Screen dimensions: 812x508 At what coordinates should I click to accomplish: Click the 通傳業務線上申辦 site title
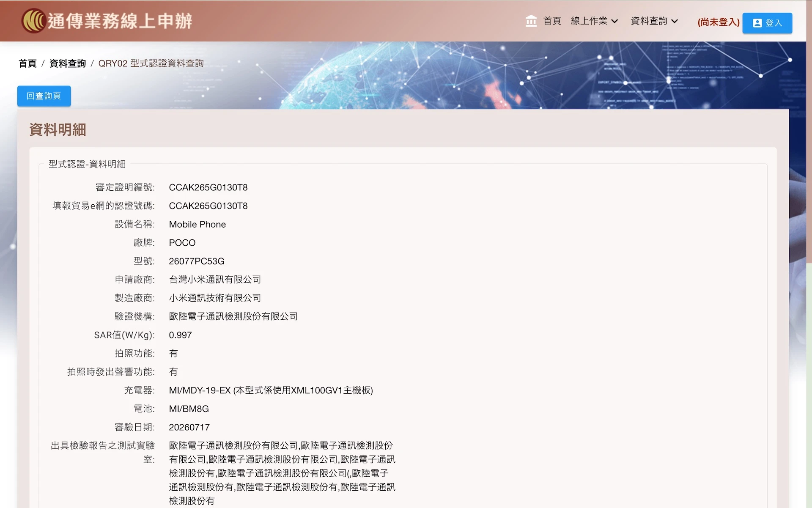pyautogui.click(x=120, y=21)
